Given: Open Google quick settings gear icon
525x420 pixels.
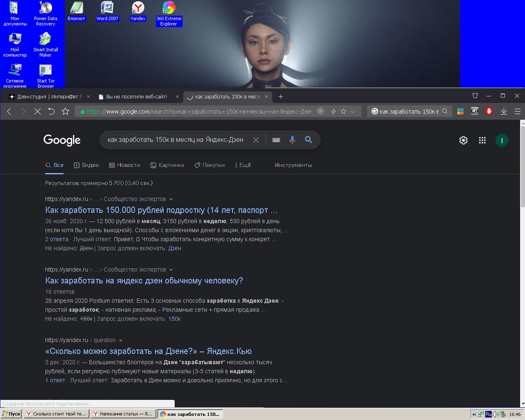Looking at the screenshot, I should point(463,140).
